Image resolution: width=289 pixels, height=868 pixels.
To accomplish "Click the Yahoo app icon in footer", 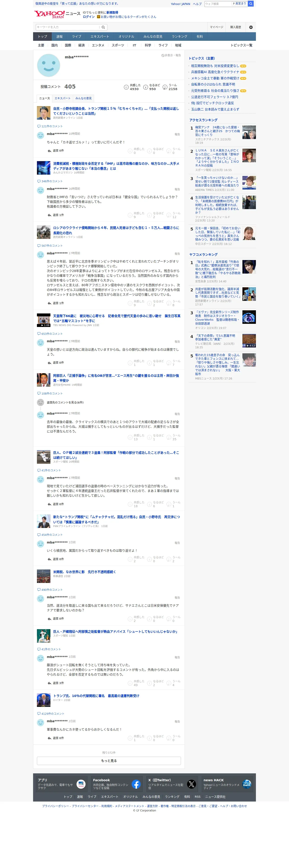I will pos(81,784).
